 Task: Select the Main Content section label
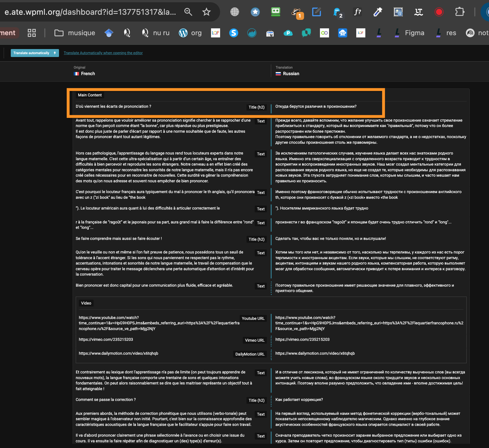coord(90,95)
